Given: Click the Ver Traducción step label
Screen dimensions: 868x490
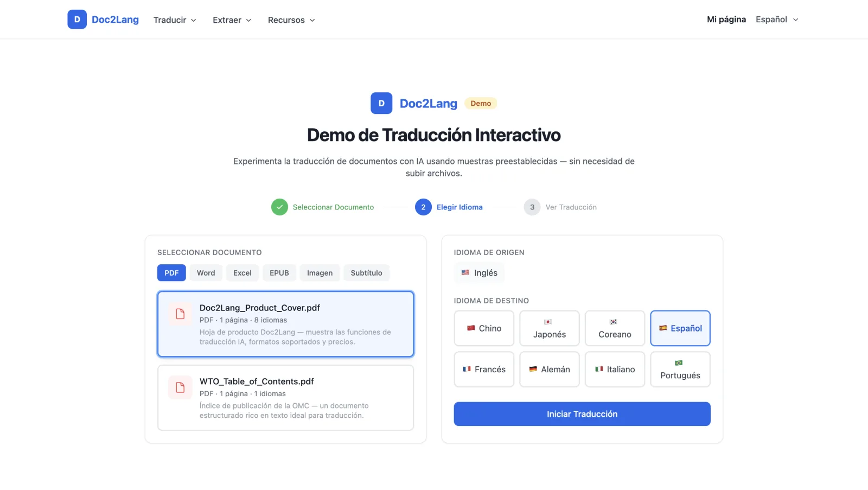Looking at the screenshot, I should (571, 207).
